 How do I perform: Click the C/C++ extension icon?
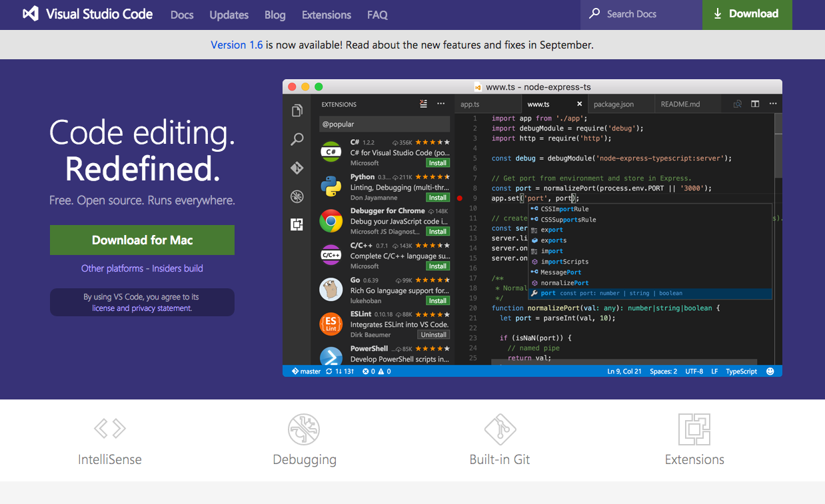point(331,255)
